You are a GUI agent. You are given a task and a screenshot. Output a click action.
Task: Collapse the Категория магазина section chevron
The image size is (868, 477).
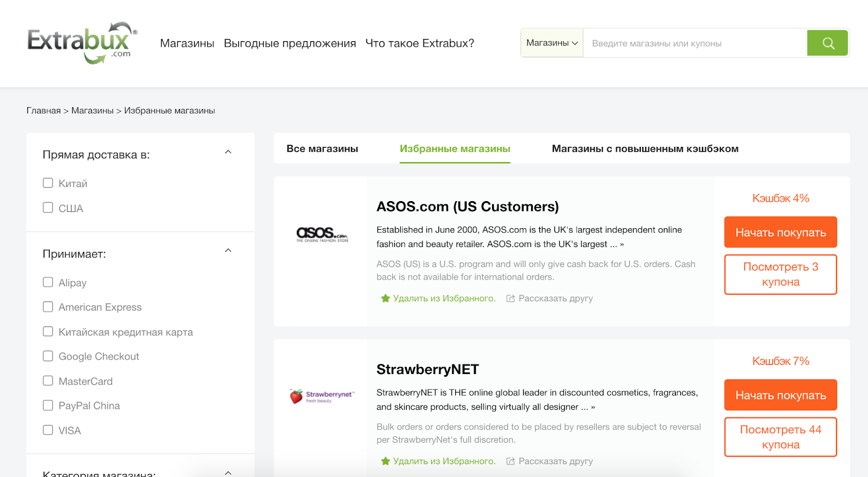click(228, 473)
